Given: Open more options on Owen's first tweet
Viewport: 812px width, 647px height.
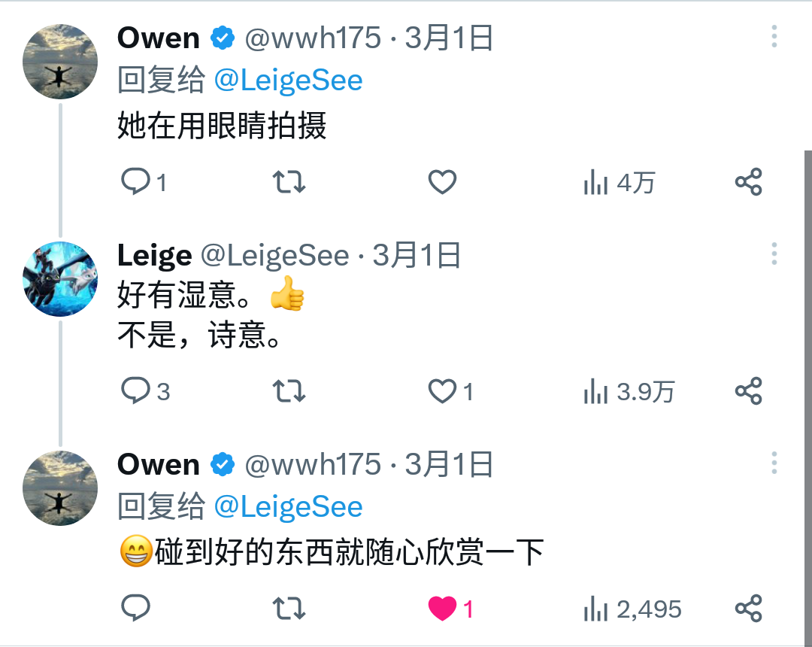Looking at the screenshot, I should point(774,37).
